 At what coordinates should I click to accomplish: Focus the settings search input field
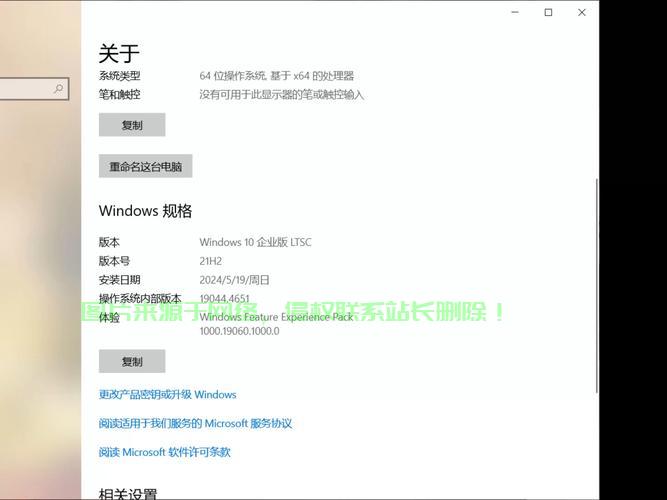33,89
